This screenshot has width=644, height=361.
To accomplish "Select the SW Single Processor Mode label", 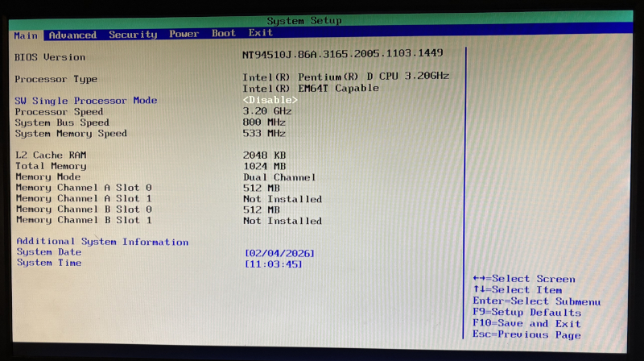I will [86, 101].
